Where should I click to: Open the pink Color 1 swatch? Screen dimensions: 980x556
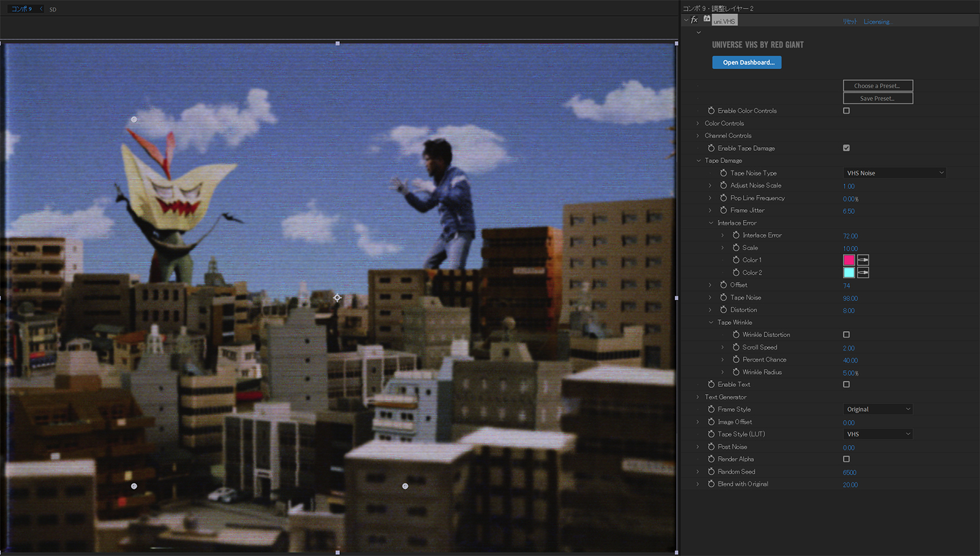[x=849, y=260]
